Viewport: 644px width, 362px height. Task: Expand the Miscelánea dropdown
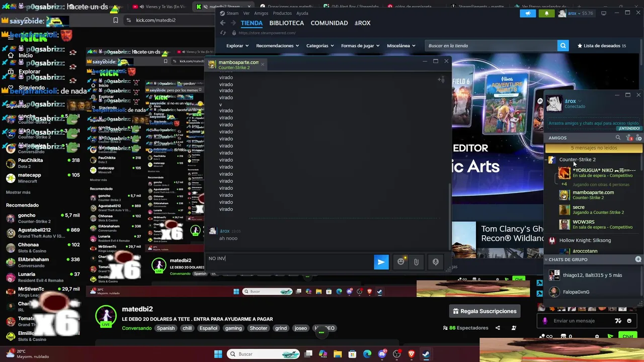click(401, 46)
